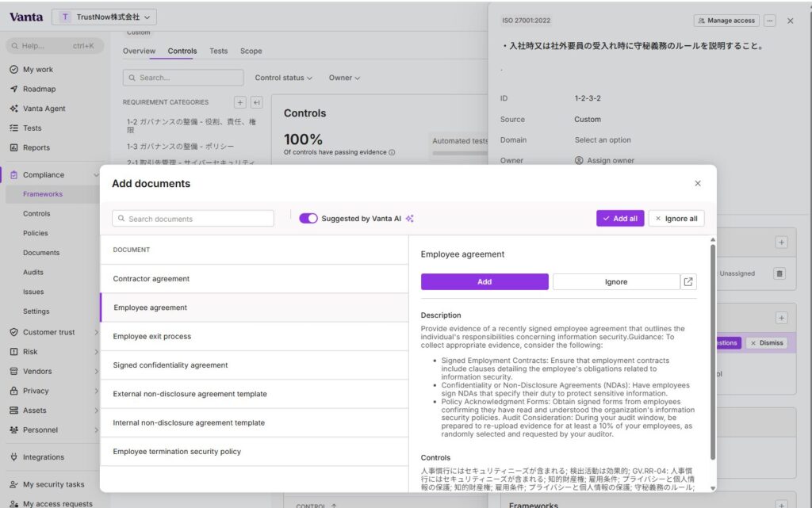Click the Integrations plug icon
The image size is (812, 508).
(13, 457)
